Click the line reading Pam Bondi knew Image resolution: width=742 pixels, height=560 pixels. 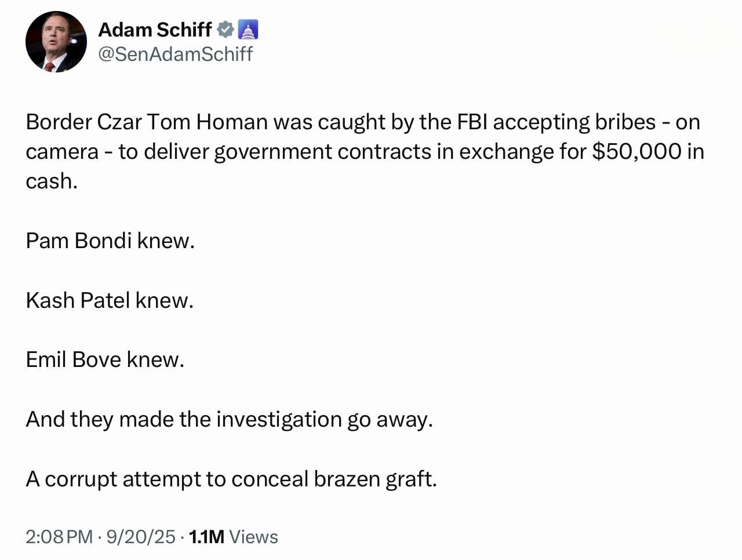click(x=111, y=241)
